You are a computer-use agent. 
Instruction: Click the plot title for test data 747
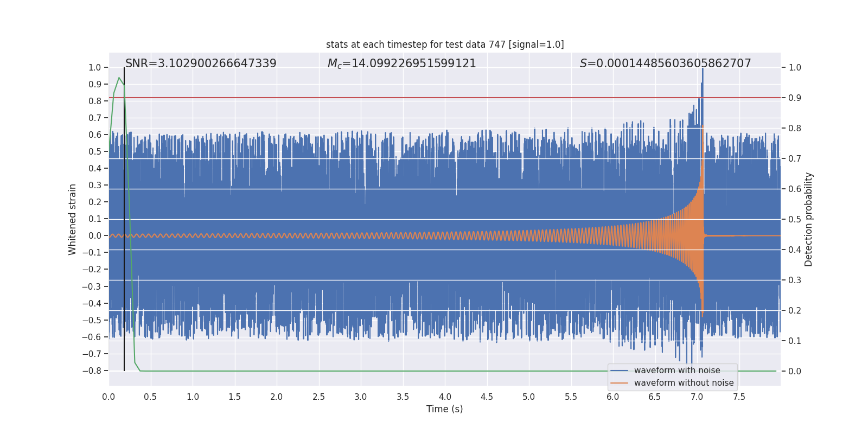(x=445, y=44)
